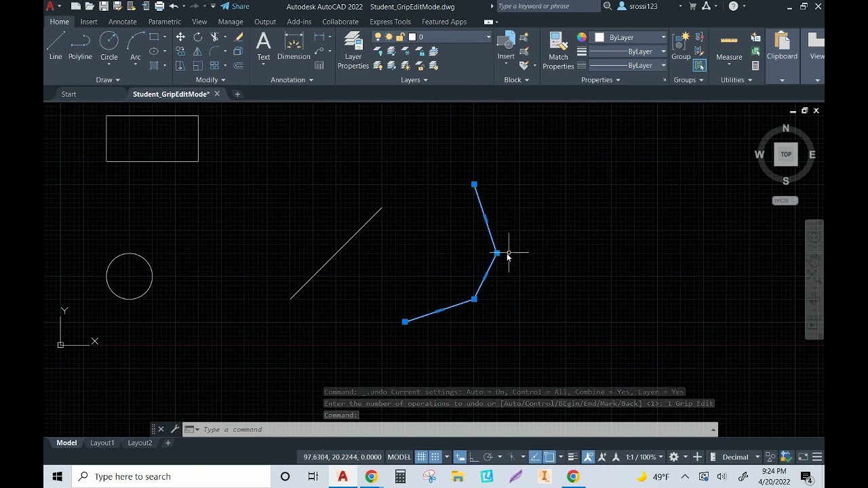Click the Array tool in Modify
This screenshot has height=488, width=868.
(215, 66)
